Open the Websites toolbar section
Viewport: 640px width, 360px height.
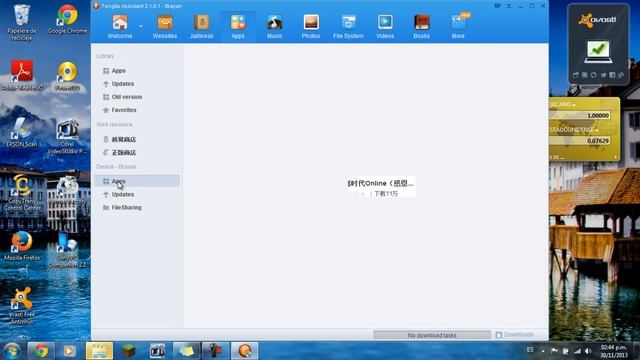point(165,26)
